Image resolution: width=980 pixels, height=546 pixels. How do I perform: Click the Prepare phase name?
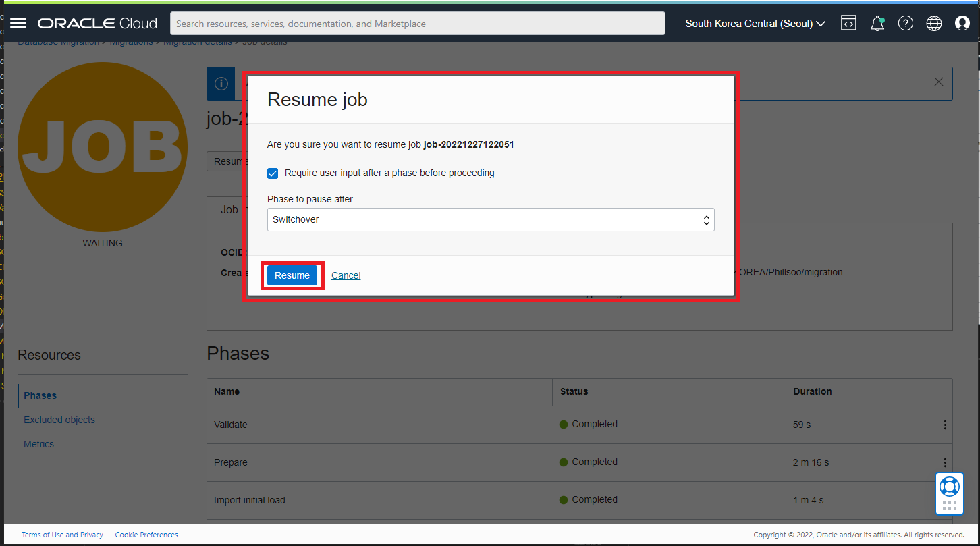pos(231,462)
